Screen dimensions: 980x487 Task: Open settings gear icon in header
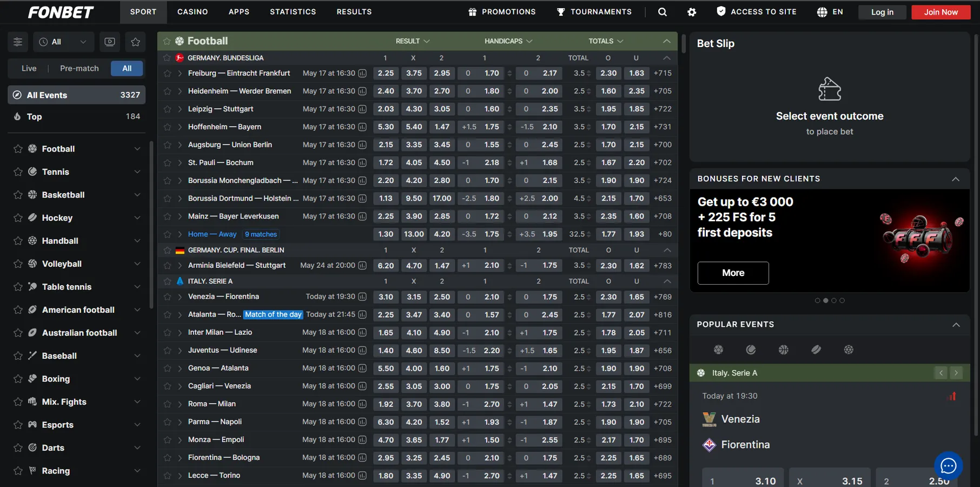pos(692,12)
